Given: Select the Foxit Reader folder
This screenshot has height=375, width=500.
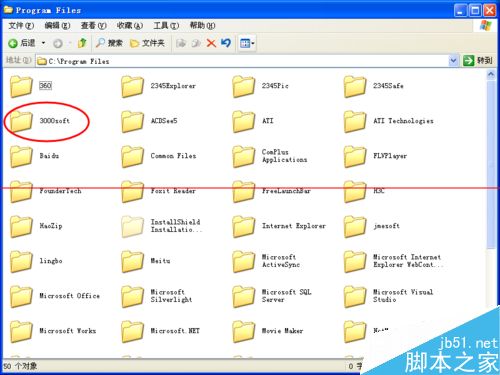Looking at the screenshot, I should pyautogui.click(x=158, y=191).
